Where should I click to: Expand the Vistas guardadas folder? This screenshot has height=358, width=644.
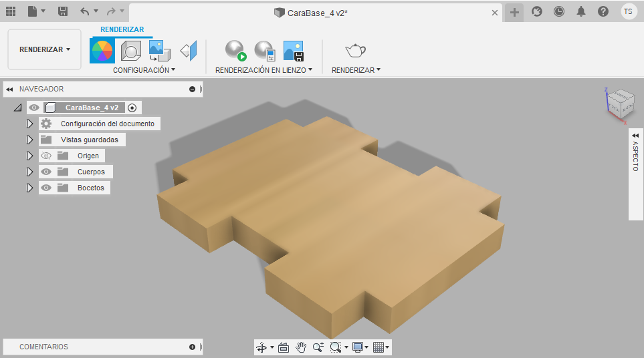(29, 140)
